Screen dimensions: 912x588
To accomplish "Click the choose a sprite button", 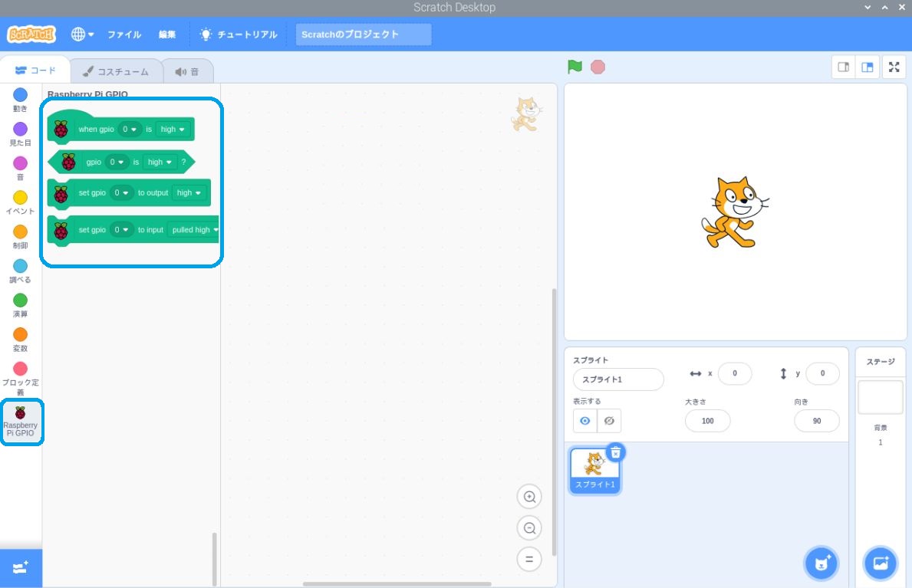I will tap(821, 563).
